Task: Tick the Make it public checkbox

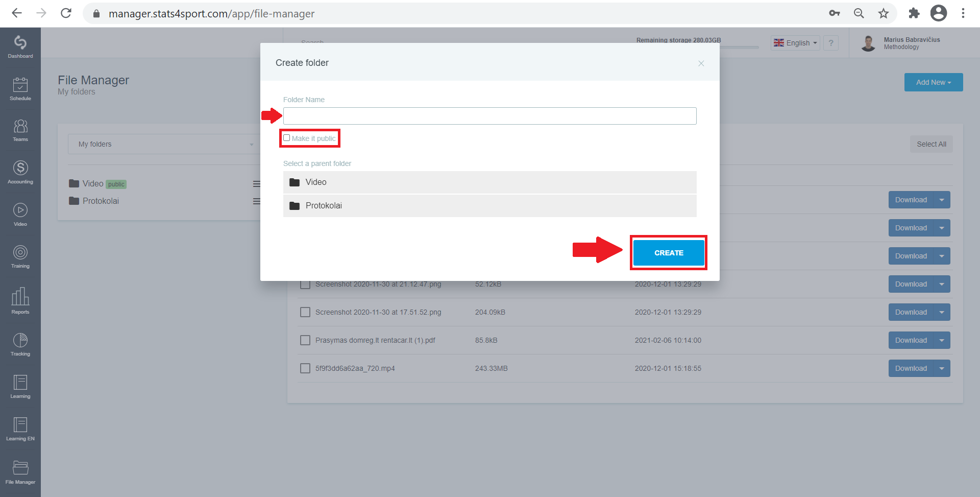Action: (287, 138)
